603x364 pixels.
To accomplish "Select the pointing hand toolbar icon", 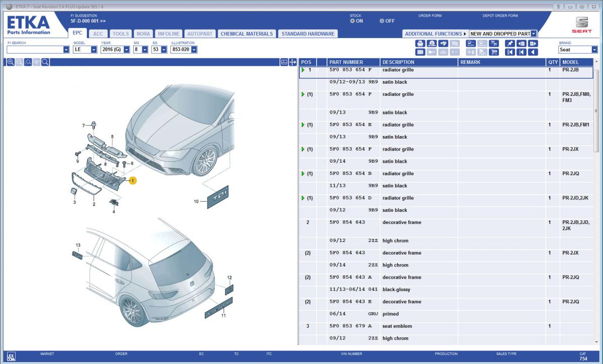I will point(443,43).
